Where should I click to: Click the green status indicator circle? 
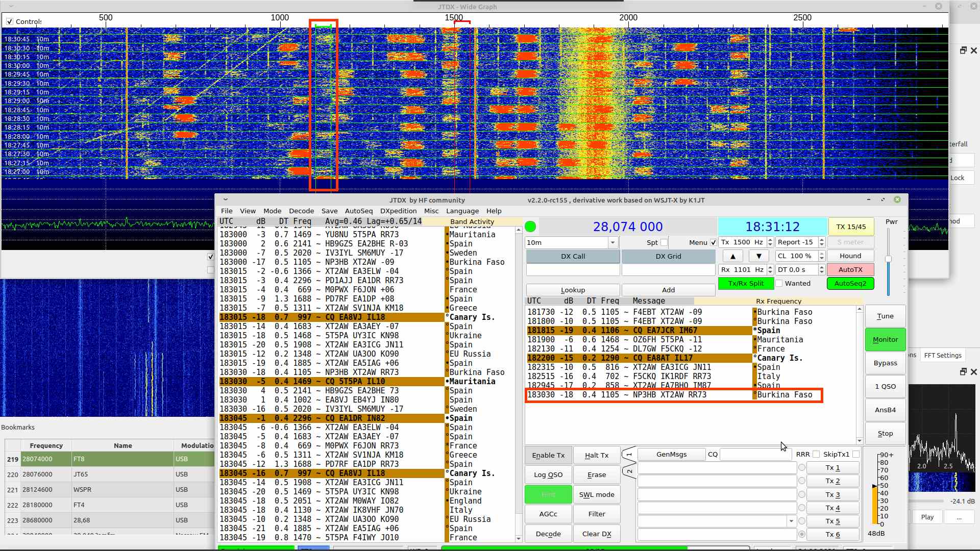point(530,227)
